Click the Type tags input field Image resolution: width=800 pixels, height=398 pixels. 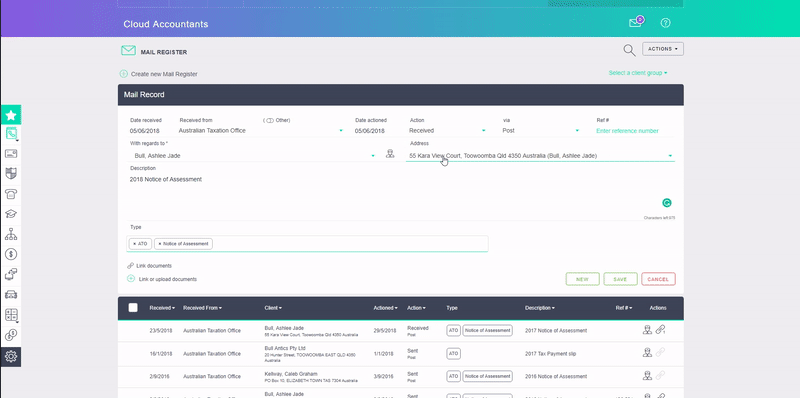pos(307,244)
